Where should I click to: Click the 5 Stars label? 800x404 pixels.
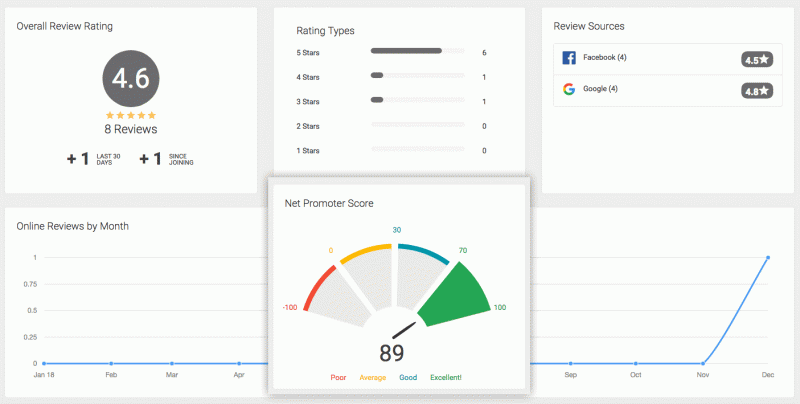coord(308,53)
